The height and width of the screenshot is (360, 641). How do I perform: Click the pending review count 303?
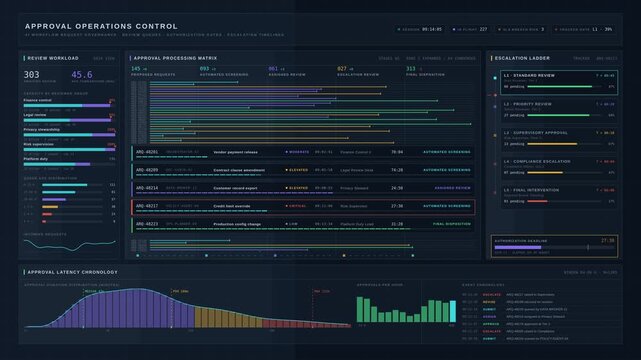coord(31,75)
